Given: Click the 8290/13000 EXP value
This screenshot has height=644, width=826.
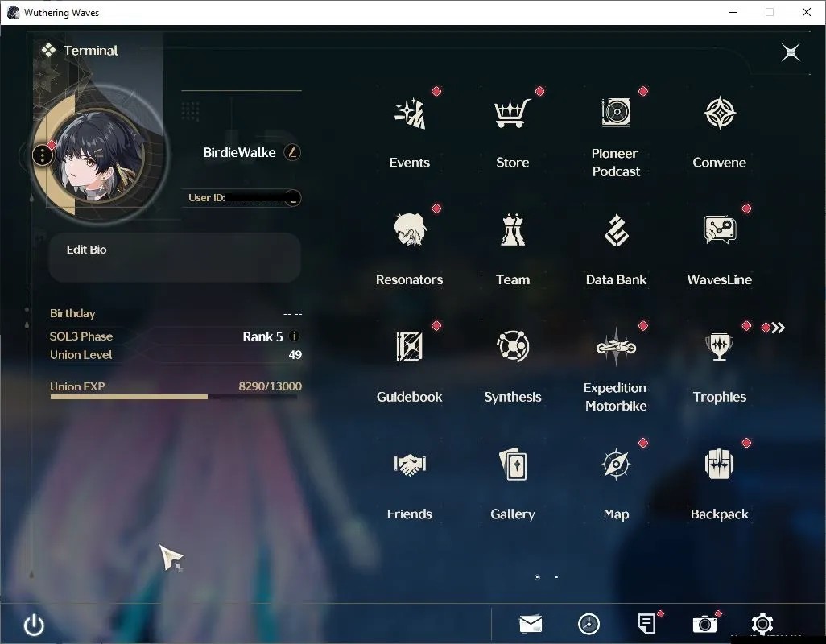Looking at the screenshot, I should click(271, 386).
